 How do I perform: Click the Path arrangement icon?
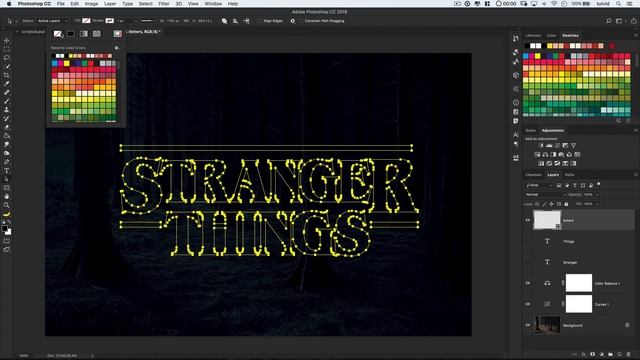tap(247, 21)
